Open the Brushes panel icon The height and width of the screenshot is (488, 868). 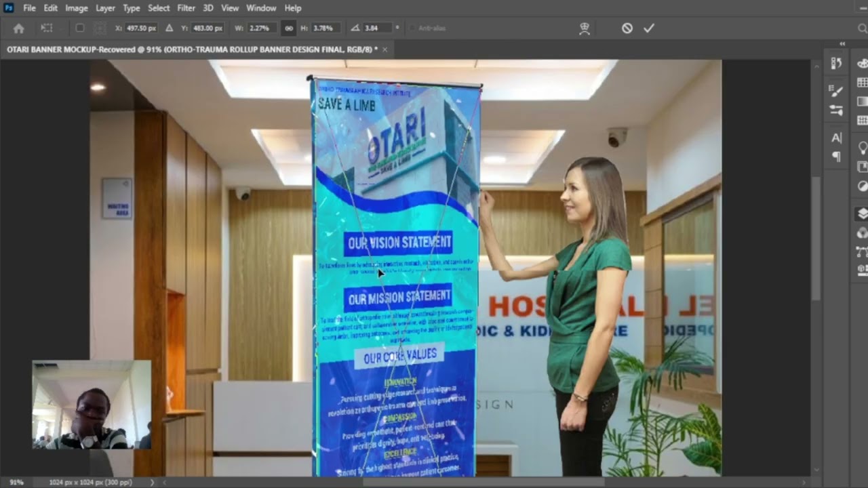(836, 110)
